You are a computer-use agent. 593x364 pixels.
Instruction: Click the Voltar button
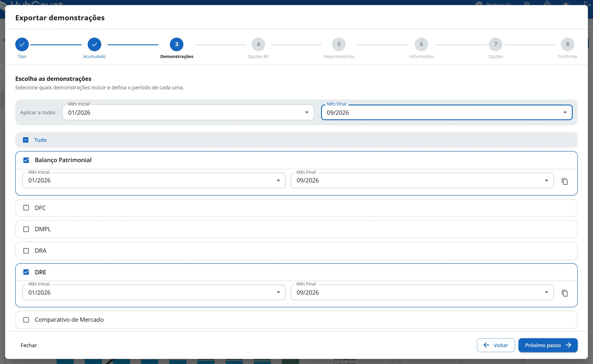tap(496, 345)
